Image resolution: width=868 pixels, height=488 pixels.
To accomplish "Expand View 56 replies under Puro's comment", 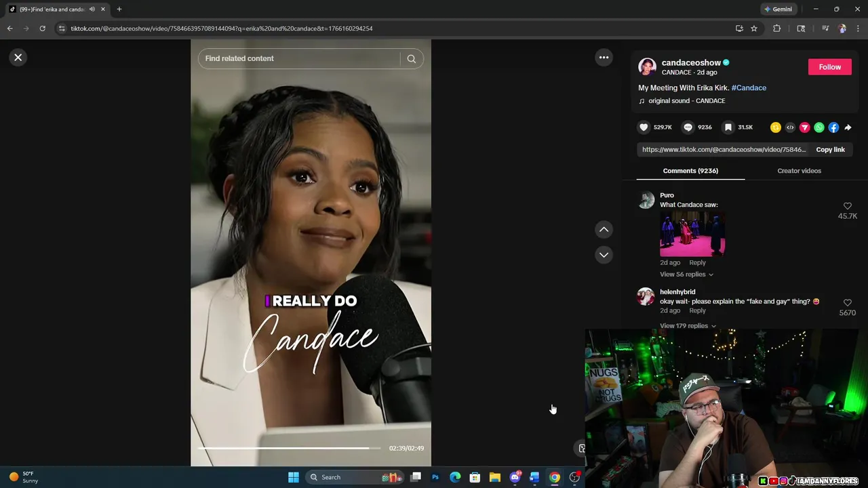I will 686,274.
